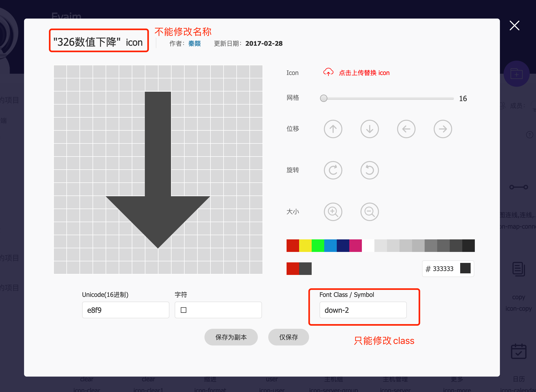Rotate icon counter-clockwise
The height and width of the screenshot is (392, 536).
[x=370, y=170]
